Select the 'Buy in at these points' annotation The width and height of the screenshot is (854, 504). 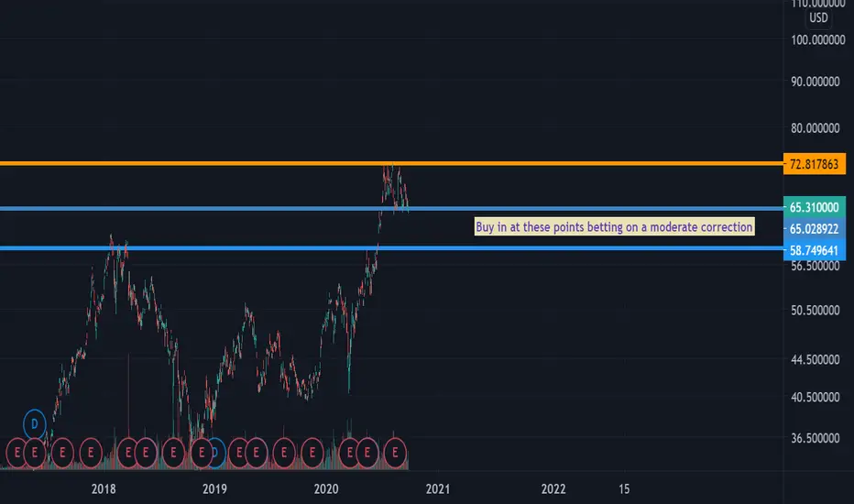tap(614, 226)
